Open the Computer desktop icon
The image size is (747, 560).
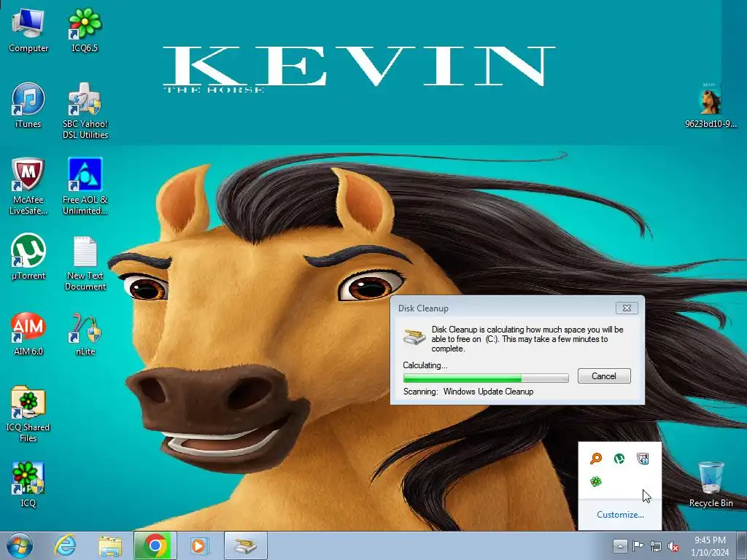(28, 31)
